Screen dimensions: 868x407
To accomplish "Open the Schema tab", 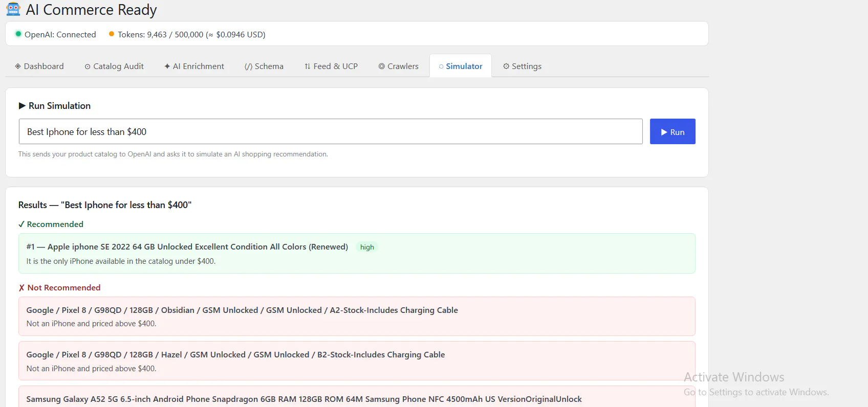I will [264, 66].
